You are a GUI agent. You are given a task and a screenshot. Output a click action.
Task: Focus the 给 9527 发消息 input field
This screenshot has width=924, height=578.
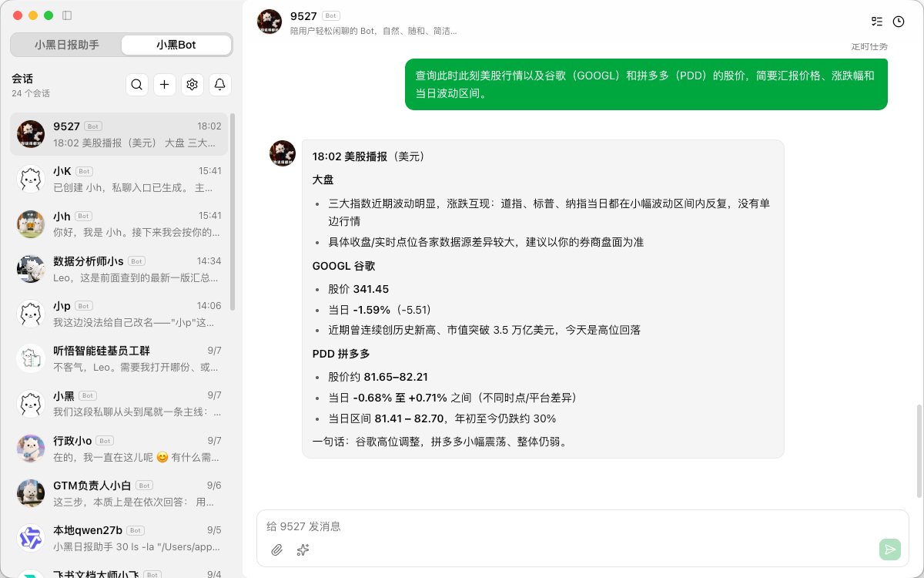click(582, 526)
